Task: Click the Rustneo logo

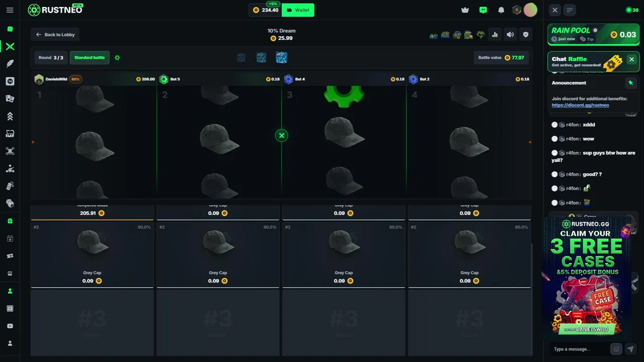Action: (55, 10)
